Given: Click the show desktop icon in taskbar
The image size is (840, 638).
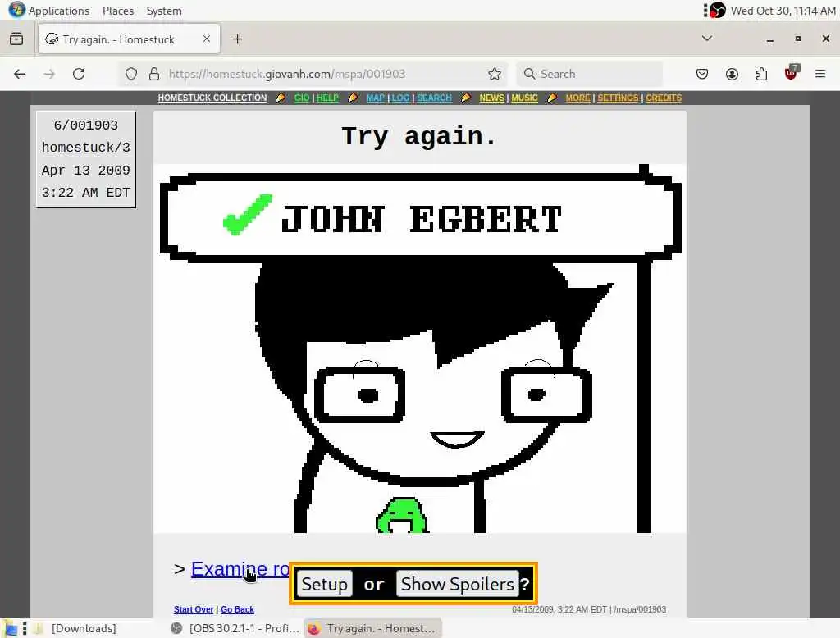Looking at the screenshot, I should pyautogui.click(x=11, y=628).
